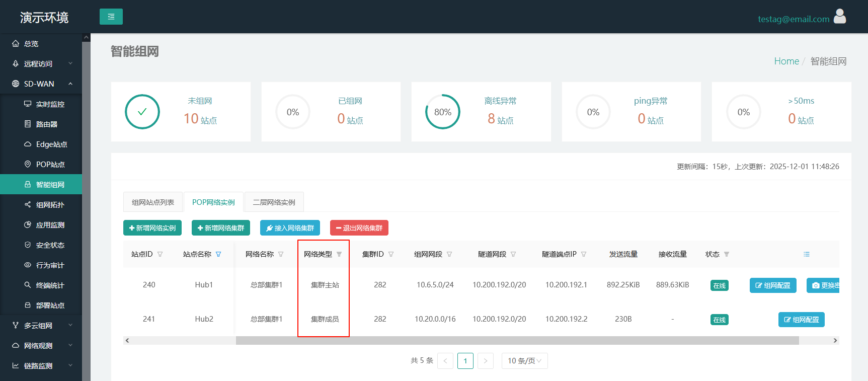
Task: Click 集群主站 cell in table
Action: tap(325, 285)
